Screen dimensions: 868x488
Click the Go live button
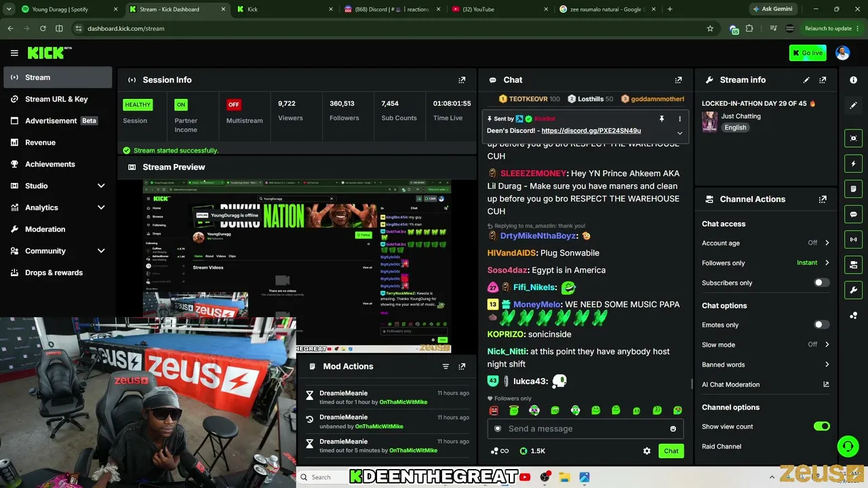tap(808, 53)
